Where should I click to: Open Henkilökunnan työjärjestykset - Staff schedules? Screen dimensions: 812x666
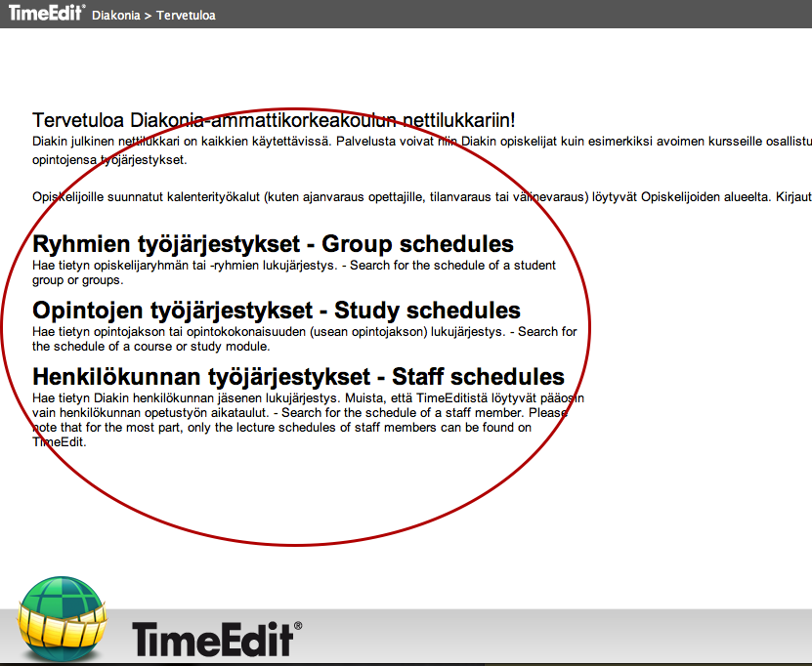298,376
